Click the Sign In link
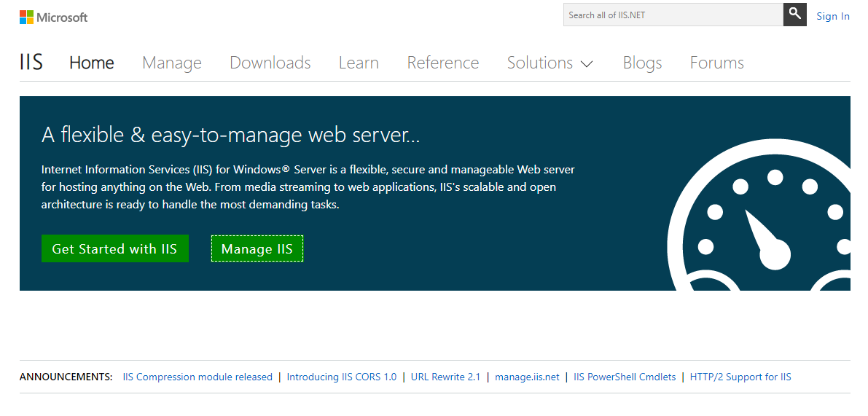 (x=832, y=16)
